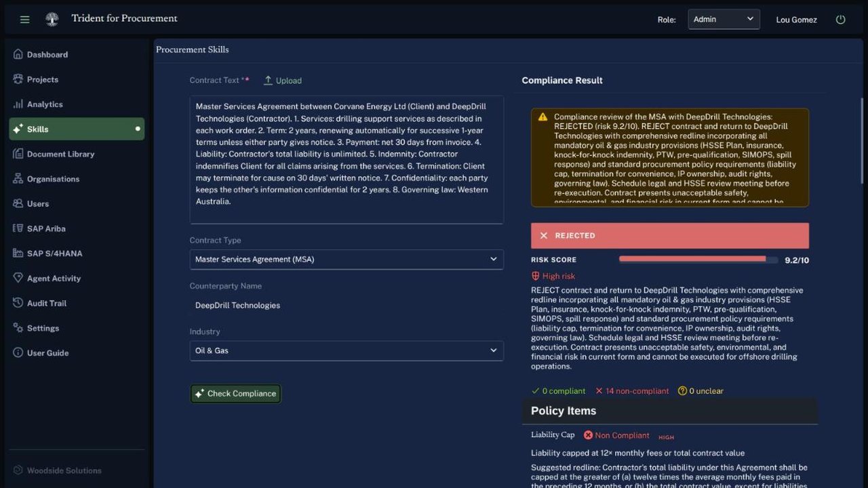The width and height of the screenshot is (868, 488).
Task: Open Agent Activity page
Action: (x=77, y=278)
